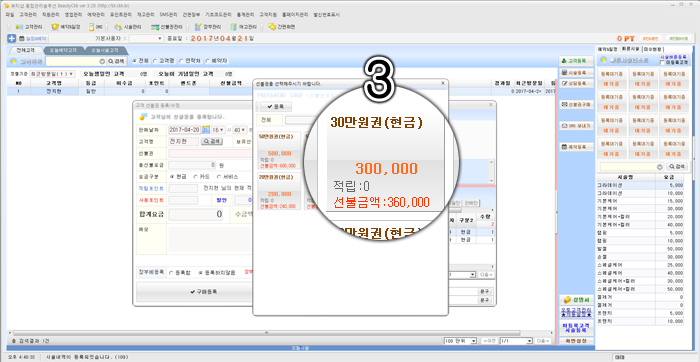
Task: Open 고객관리 toolbar icon
Action: pyautogui.click(x=19, y=27)
